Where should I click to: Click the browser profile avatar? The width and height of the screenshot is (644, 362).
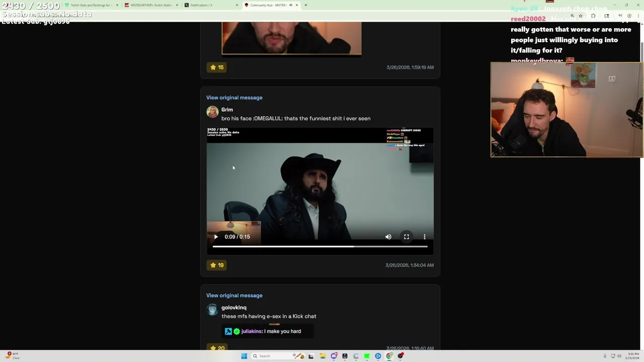point(629,16)
